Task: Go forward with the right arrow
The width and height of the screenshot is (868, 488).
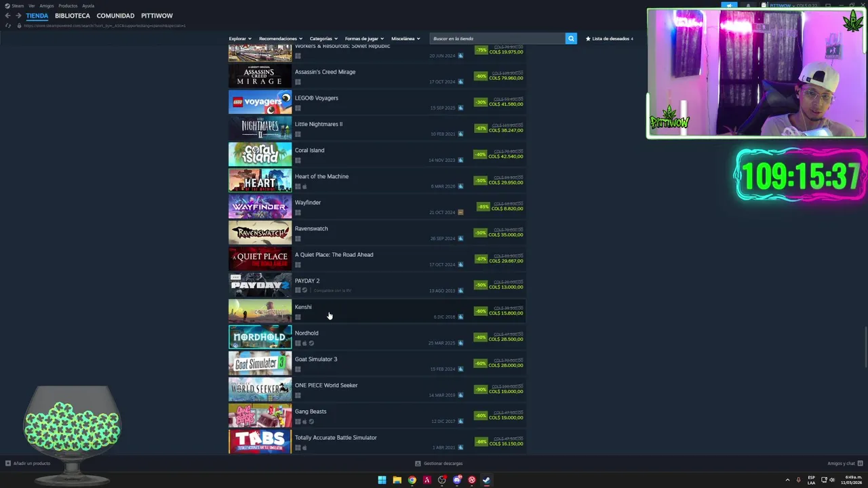Action: (18, 16)
